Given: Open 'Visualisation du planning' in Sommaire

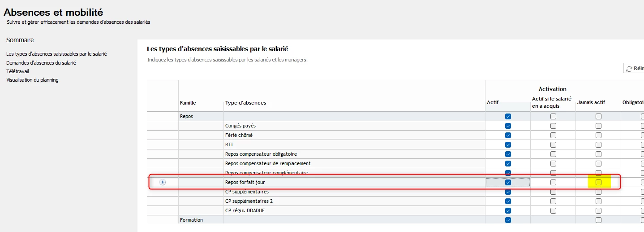Looking at the screenshot, I should [x=32, y=80].
